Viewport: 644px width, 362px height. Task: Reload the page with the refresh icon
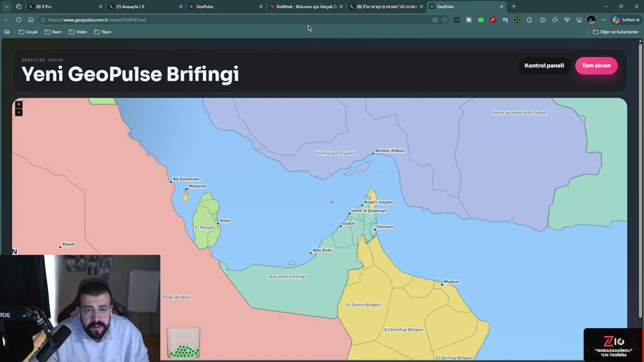tap(19, 20)
